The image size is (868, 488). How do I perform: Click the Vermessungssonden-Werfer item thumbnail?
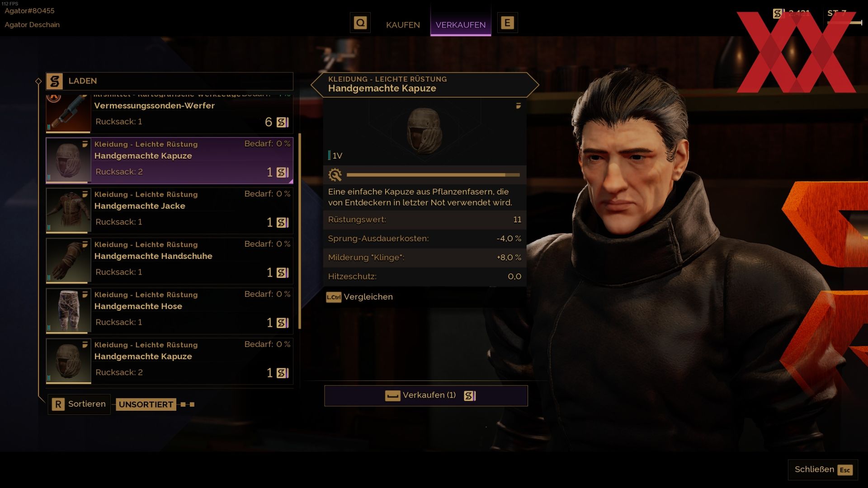point(68,113)
